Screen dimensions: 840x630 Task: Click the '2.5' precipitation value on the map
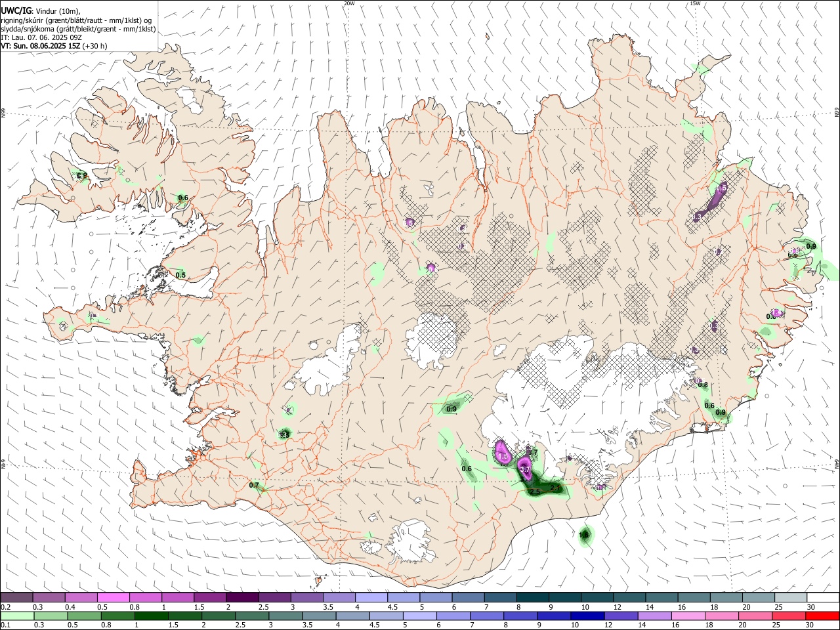534,492
